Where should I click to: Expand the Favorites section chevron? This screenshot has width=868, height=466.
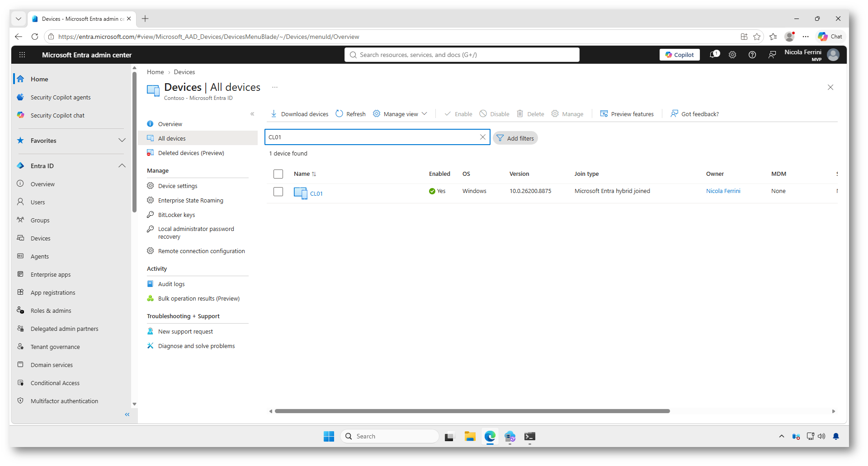coord(122,141)
